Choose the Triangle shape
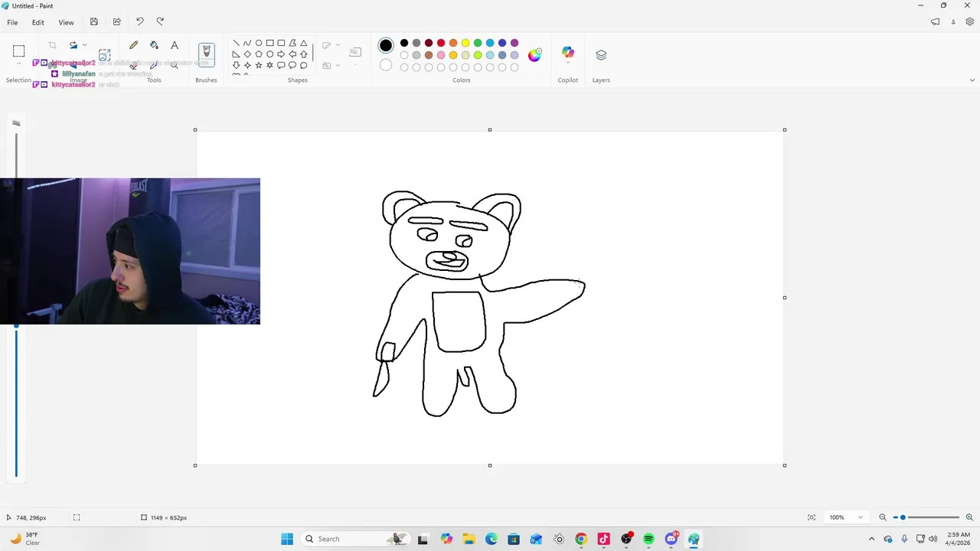The image size is (980, 551). (x=304, y=43)
